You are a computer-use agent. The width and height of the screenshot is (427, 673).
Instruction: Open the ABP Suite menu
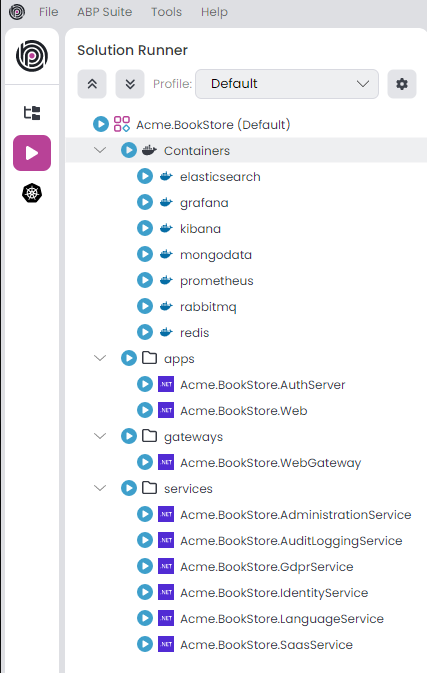point(104,12)
